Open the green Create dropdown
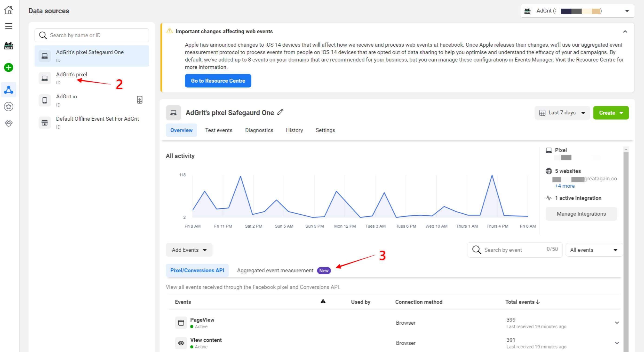 coord(611,113)
